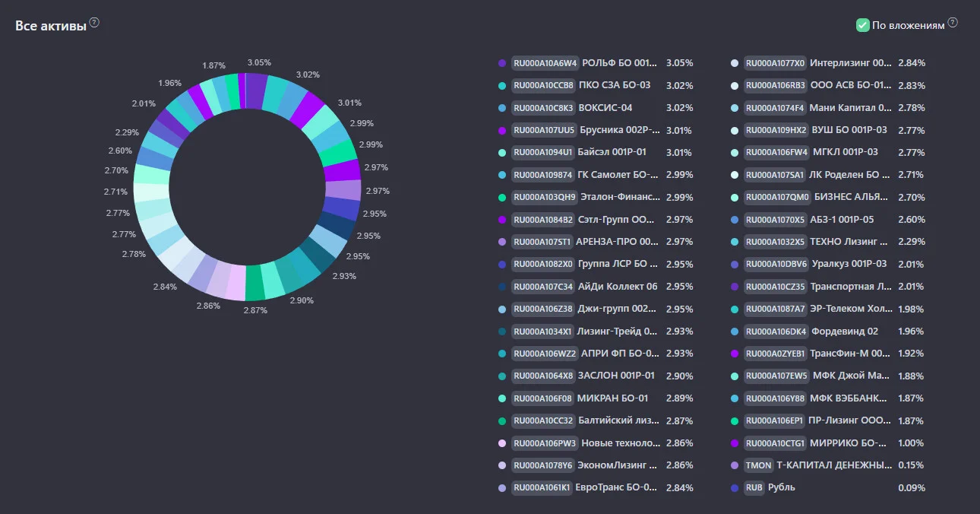Click color dot of Группа ЛСР БО

coord(502,265)
